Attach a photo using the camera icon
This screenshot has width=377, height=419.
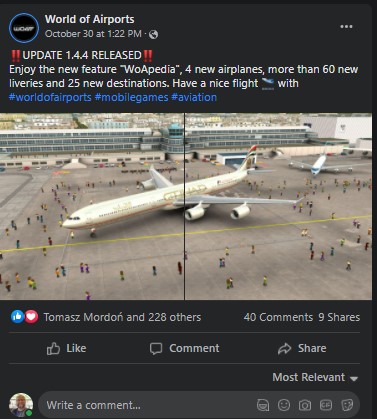click(305, 405)
